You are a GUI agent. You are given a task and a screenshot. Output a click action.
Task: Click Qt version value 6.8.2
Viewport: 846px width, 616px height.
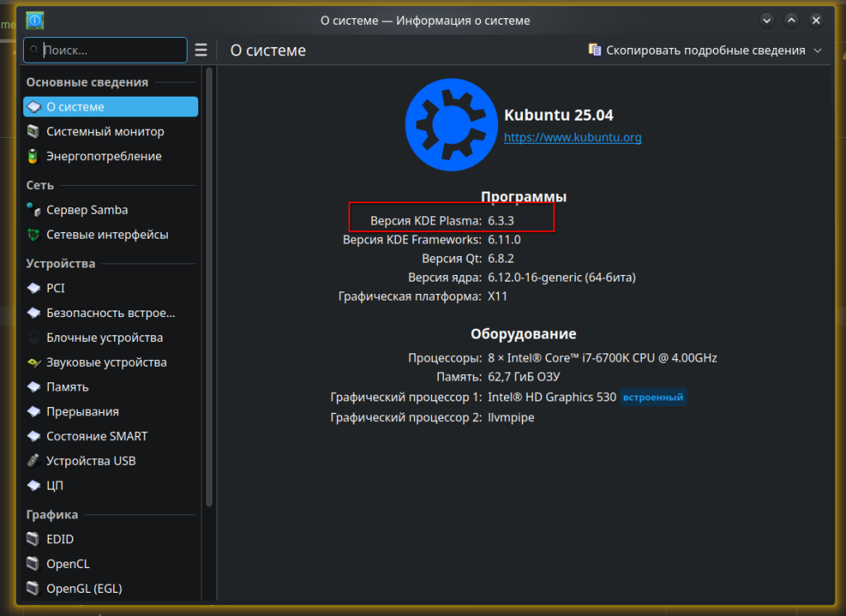[501, 258]
